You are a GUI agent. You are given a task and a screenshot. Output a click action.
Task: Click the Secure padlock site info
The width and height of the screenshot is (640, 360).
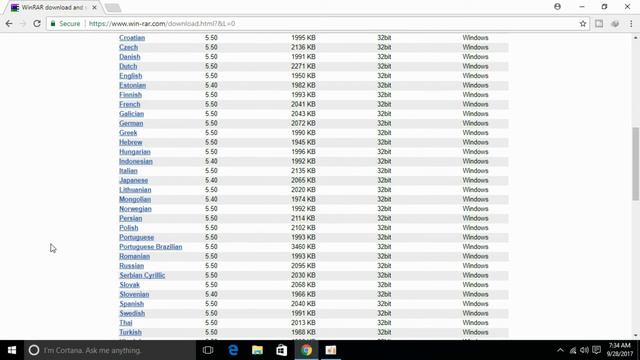coord(65,24)
